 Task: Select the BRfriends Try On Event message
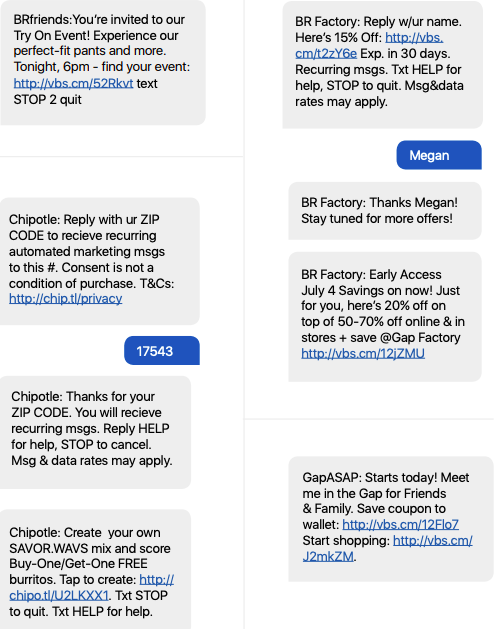point(103,63)
